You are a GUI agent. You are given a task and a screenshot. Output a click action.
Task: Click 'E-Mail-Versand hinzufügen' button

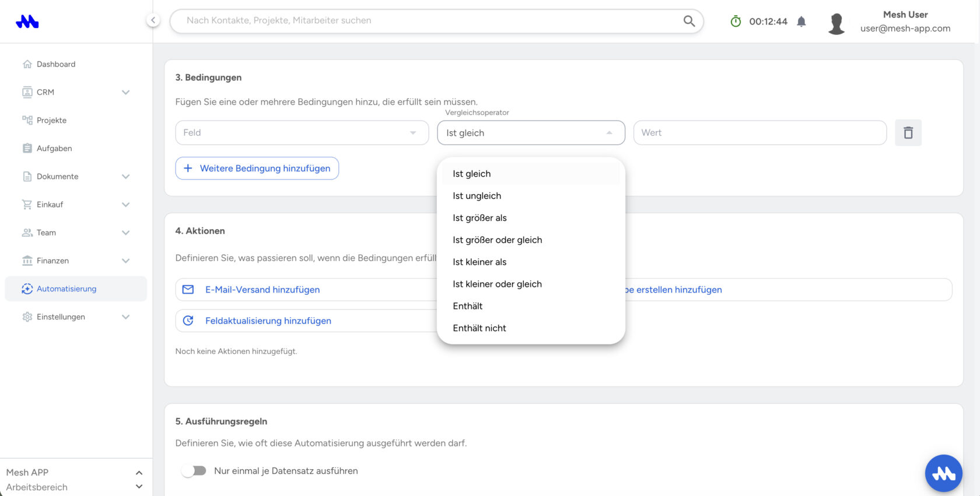tap(306, 290)
